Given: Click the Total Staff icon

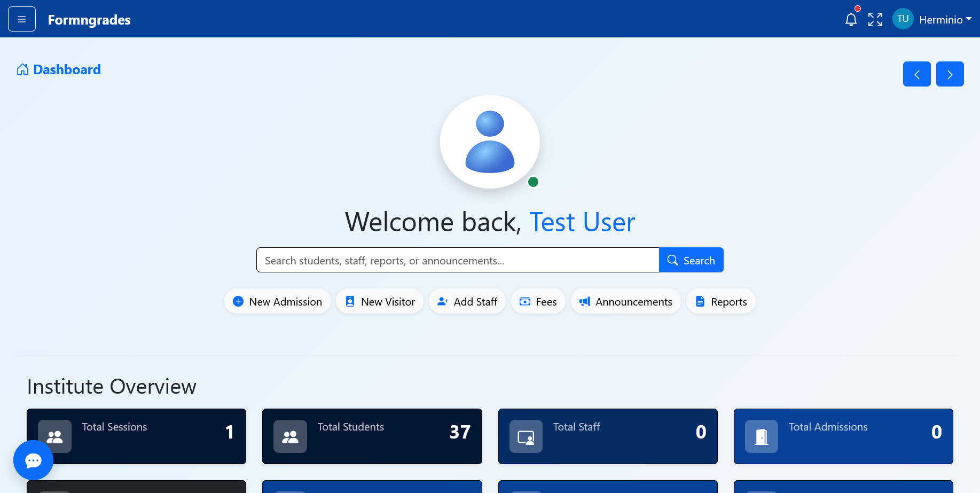Looking at the screenshot, I should pos(526,436).
